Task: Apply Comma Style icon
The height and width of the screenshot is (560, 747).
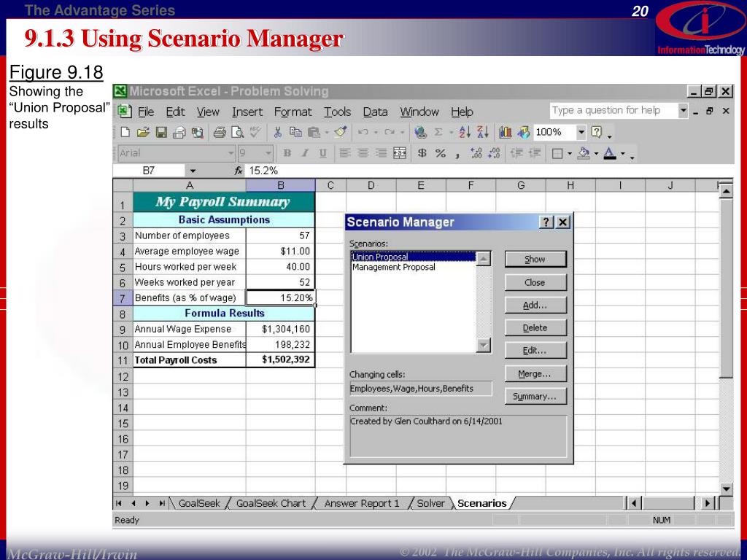Action: pyautogui.click(x=457, y=155)
